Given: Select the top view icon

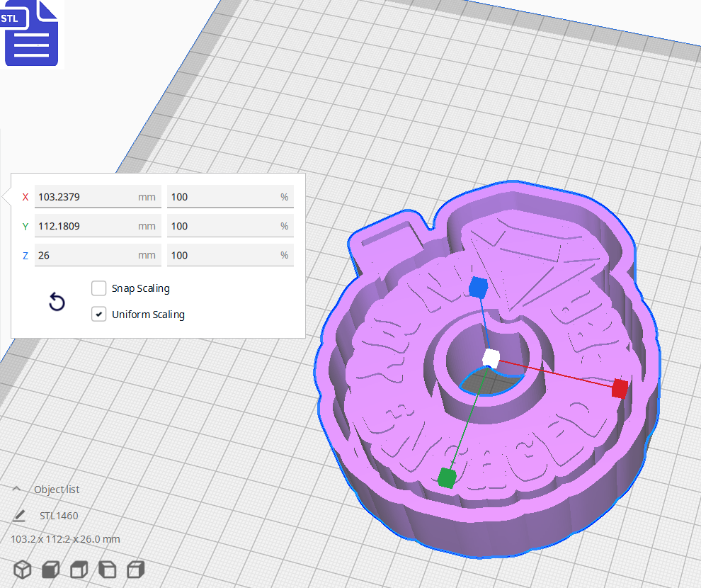Looking at the screenshot, I should tap(79, 569).
